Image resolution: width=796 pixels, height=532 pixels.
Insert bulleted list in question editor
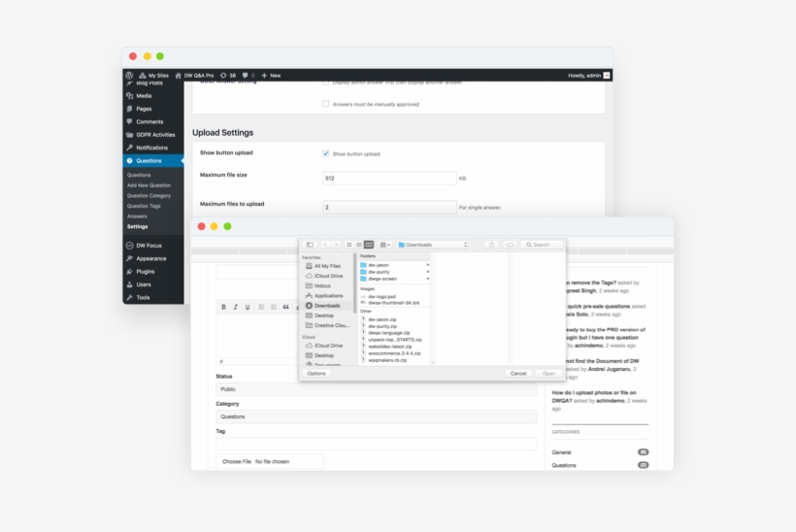[261, 307]
